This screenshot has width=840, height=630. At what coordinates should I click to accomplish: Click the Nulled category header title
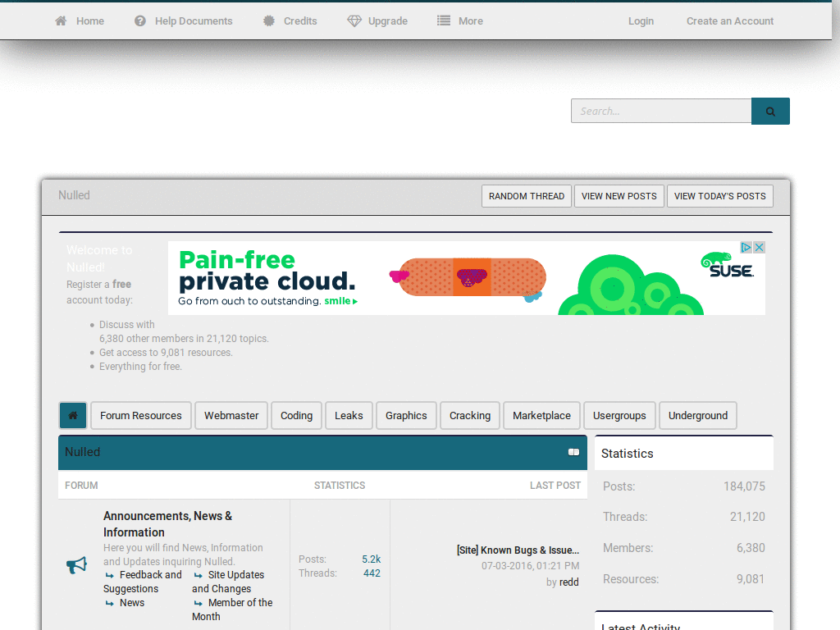click(83, 452)
